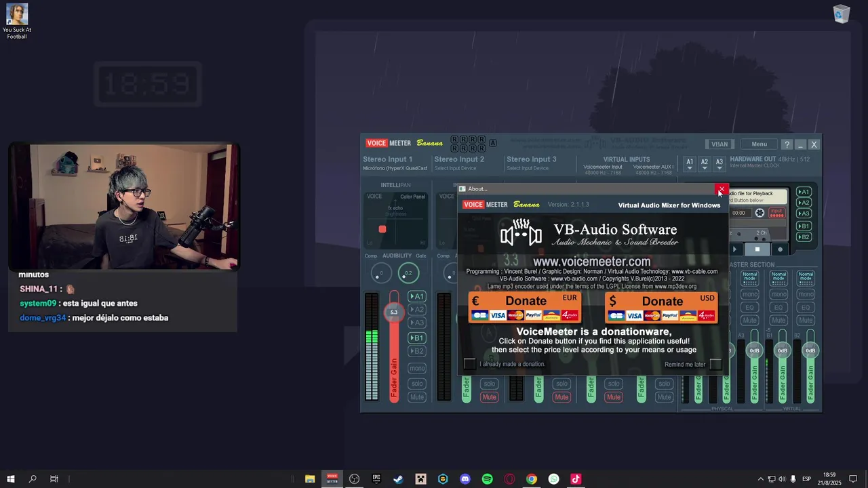868x488 pixels.
Task: Toggle A2 bus on Stereo Input 1 strip
Action: click(417, 310)
